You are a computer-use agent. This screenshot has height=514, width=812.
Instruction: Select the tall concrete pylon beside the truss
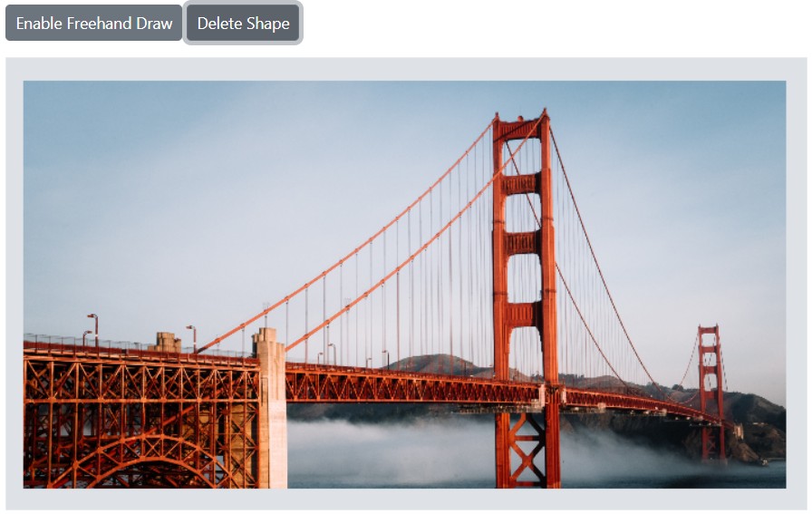tap(270, 408)
